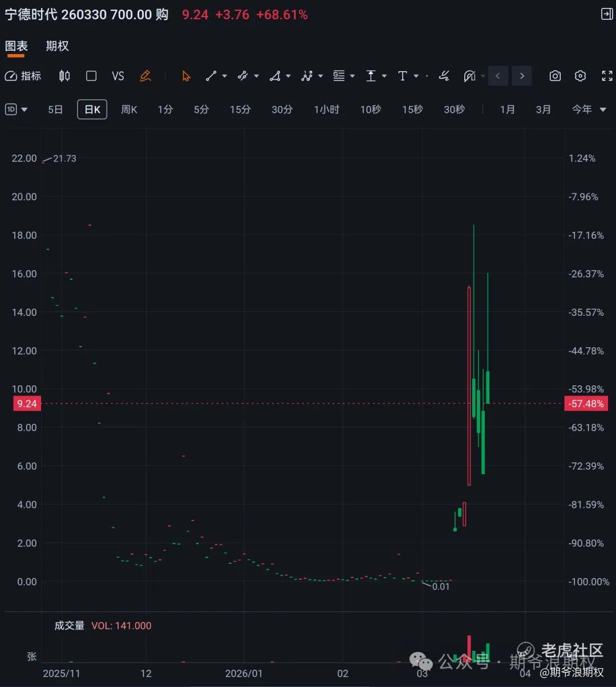
Task: Click the -57.48% percentage axis label
Action: click(x=586, y=404)
